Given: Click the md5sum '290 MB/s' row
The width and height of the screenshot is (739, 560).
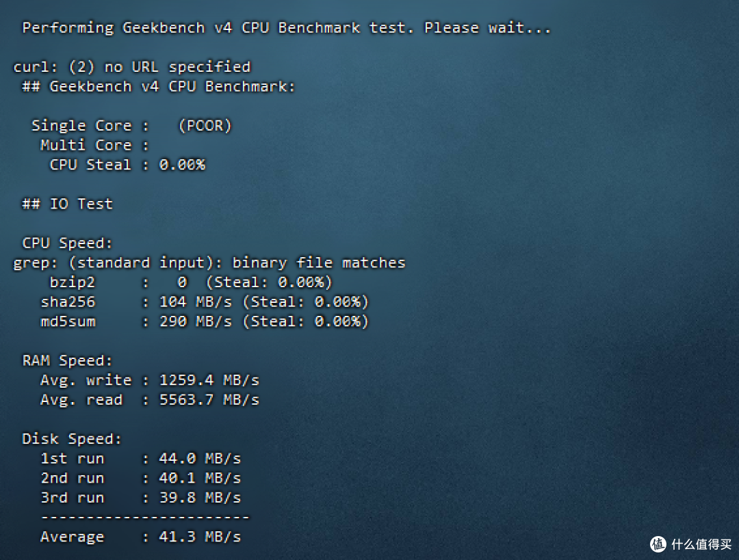Looking at the screenshot, I should (205, 321).
